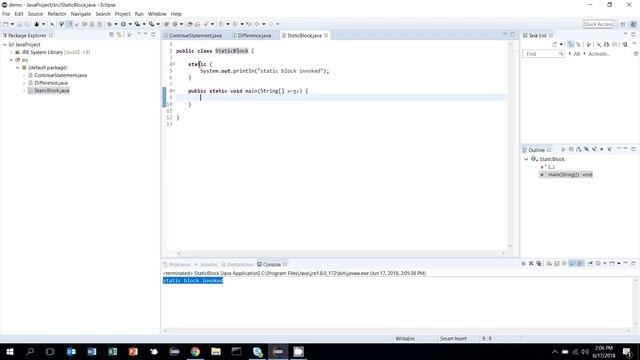This screenshot has width=640, height=360.
Task: Collapse the src folder node
Action: (x=11, y=60)
